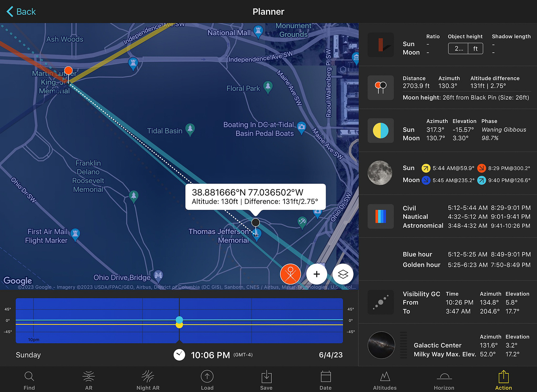The width and height of the screenshot is (537, 392).
Task: Tap the Ohio Drive Bridge marker
Action: pyautogui.click(x=158, y=276)
